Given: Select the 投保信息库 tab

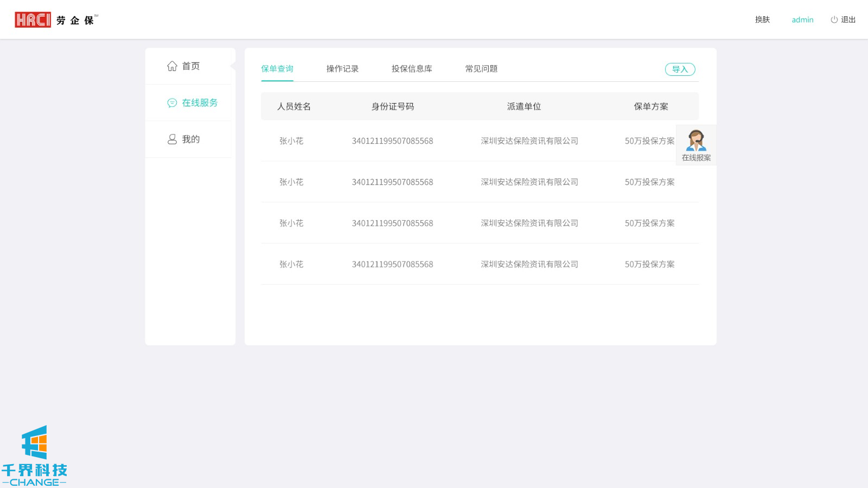Looking at the screenshot, I should click(x=412, y=69).
